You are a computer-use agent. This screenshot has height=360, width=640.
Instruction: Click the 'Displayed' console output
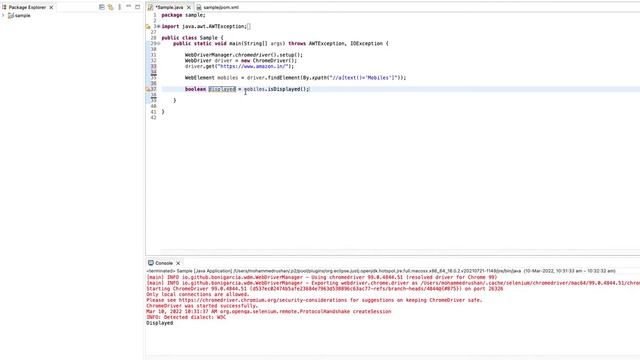tap(160, 323)
